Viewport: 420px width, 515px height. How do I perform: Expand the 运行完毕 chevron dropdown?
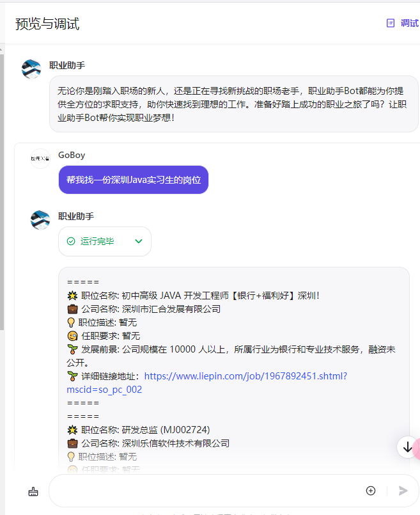139,241
